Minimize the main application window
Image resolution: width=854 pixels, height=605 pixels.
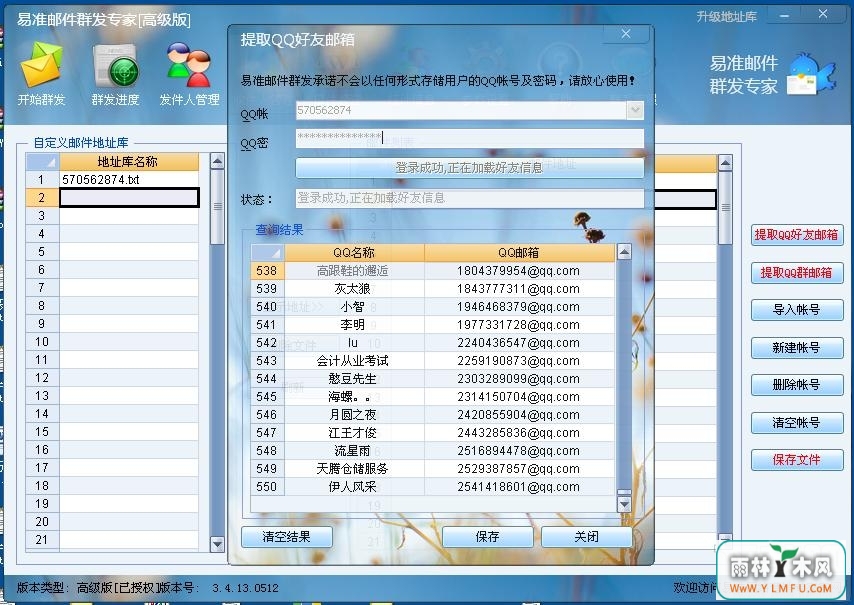point(784,16)
